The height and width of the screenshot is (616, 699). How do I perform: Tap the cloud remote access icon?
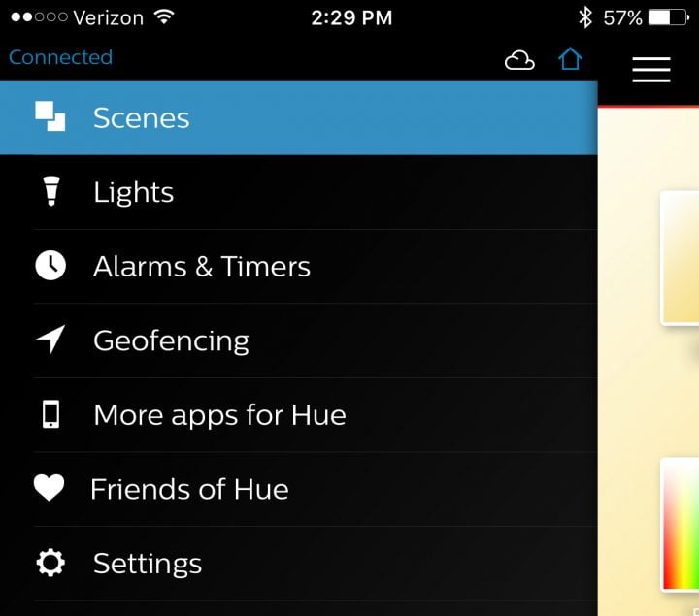519,60
